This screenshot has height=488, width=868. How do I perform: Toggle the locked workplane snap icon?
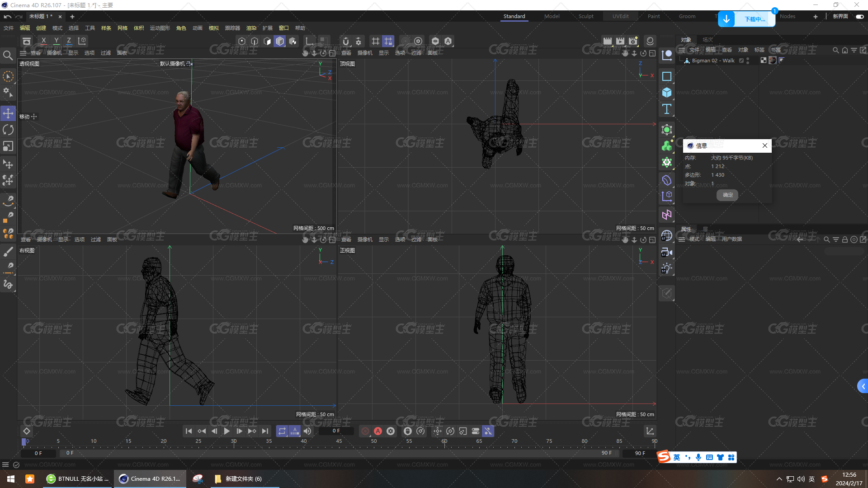point(388,41)
